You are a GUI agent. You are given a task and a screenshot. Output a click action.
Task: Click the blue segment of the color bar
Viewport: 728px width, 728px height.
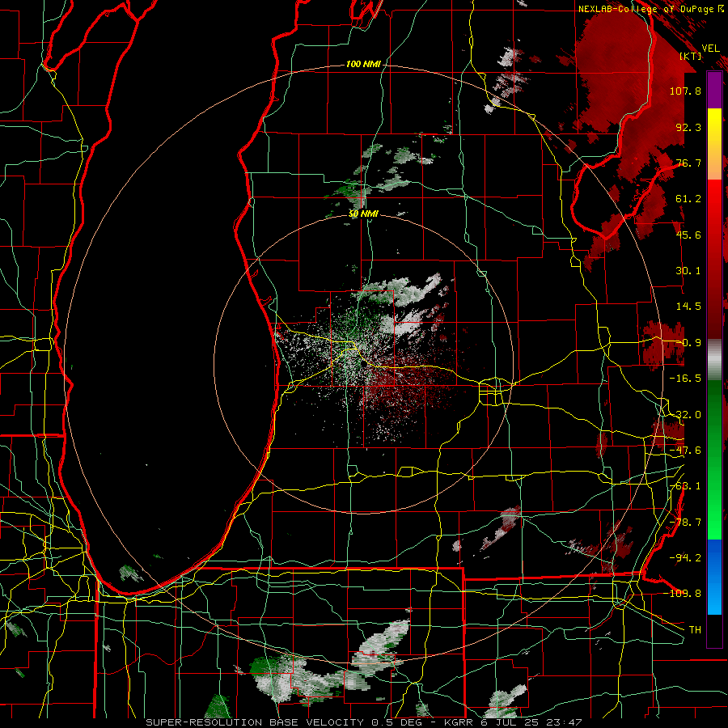[x=714, y=577]
